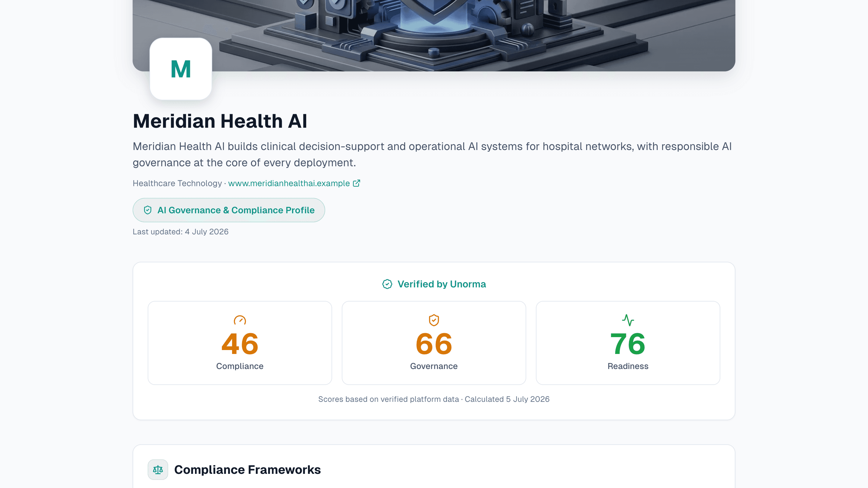868x488 pixels.
Task: Click the AI Governance & Compliance Profile badge
Action: tap(229, 210)
